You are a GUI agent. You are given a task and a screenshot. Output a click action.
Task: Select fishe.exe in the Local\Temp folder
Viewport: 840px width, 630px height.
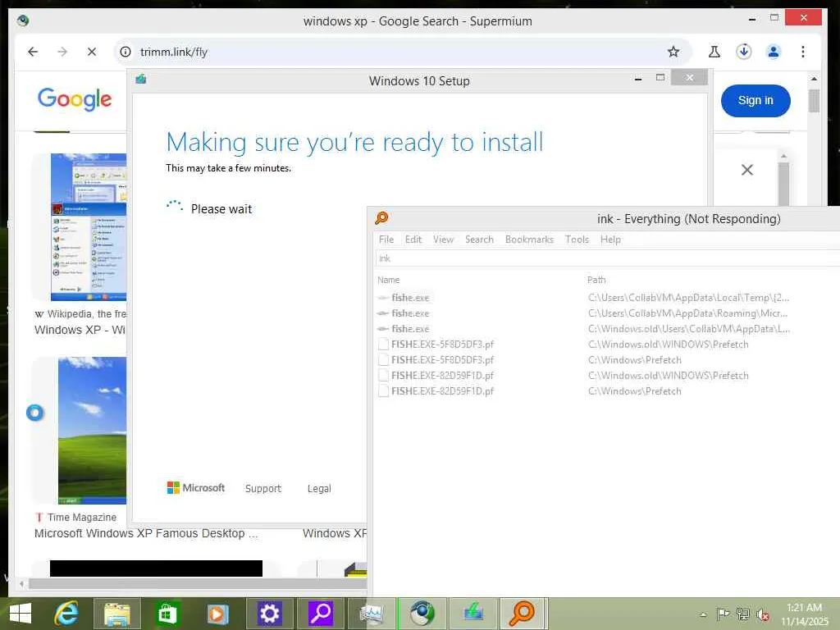[410, 298]
